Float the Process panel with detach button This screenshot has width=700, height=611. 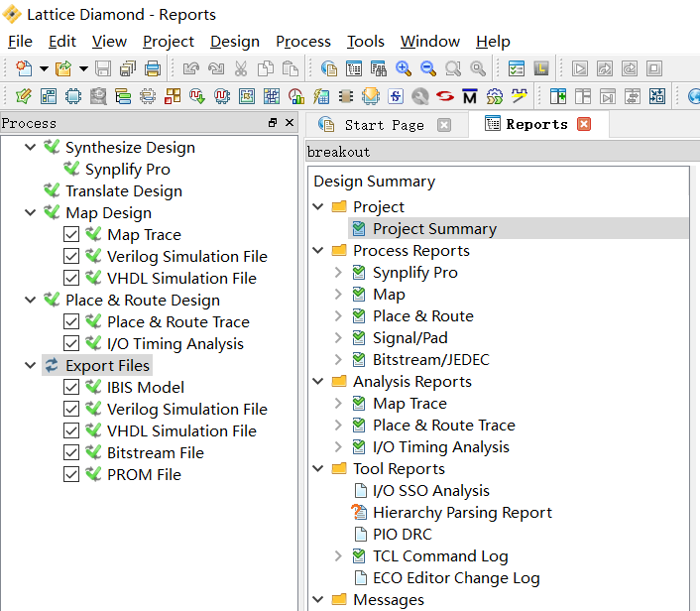click(x=273, y=123)
